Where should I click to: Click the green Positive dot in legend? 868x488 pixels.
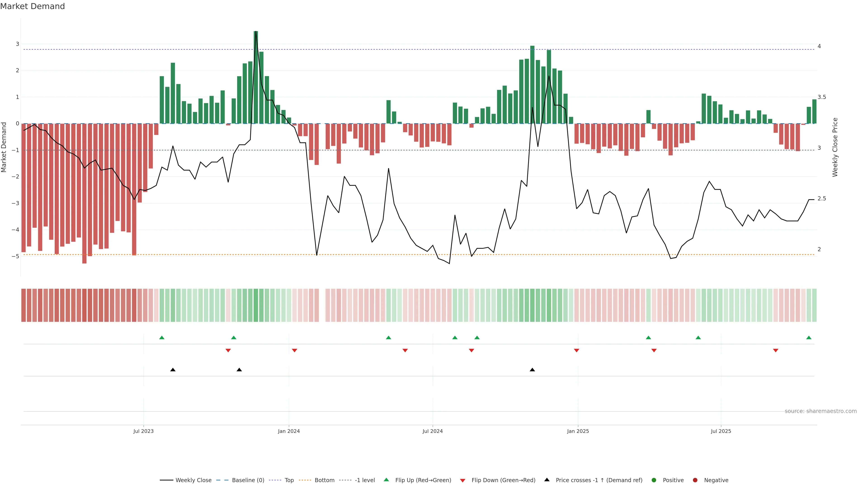pos(654,480)
